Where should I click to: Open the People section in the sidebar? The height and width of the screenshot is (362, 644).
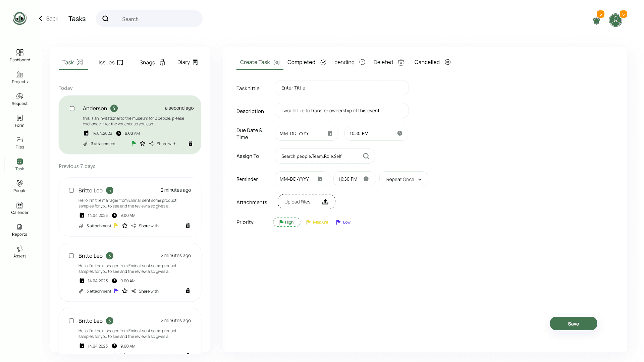pyautogui.click(x=20, y=186)
